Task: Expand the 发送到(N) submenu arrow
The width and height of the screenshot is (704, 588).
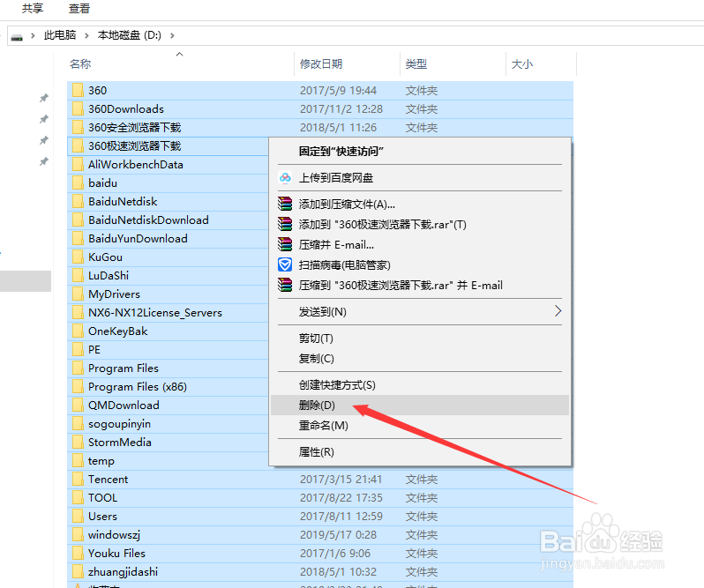Action: (558, 311)
